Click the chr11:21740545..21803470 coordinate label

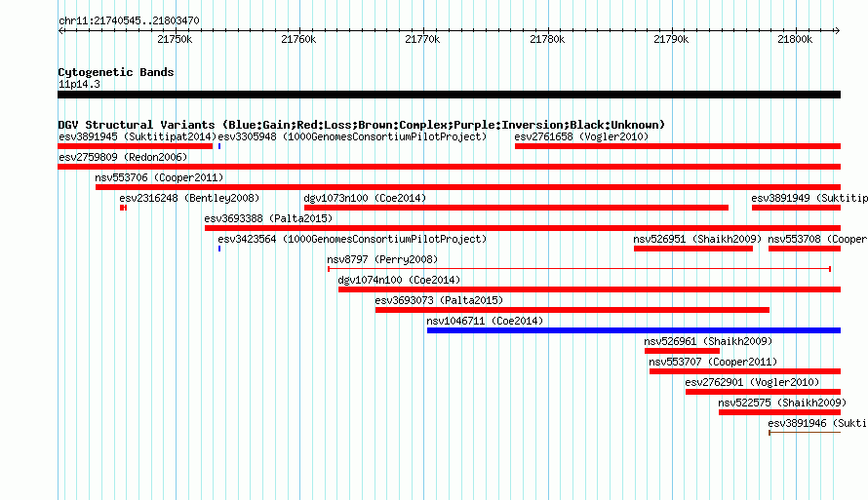(x=129, y=21)
